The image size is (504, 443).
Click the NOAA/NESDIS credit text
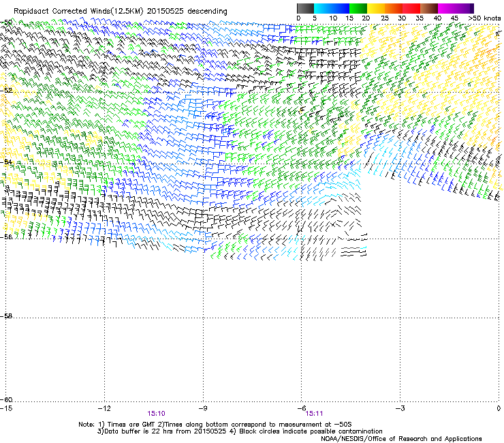401,439
